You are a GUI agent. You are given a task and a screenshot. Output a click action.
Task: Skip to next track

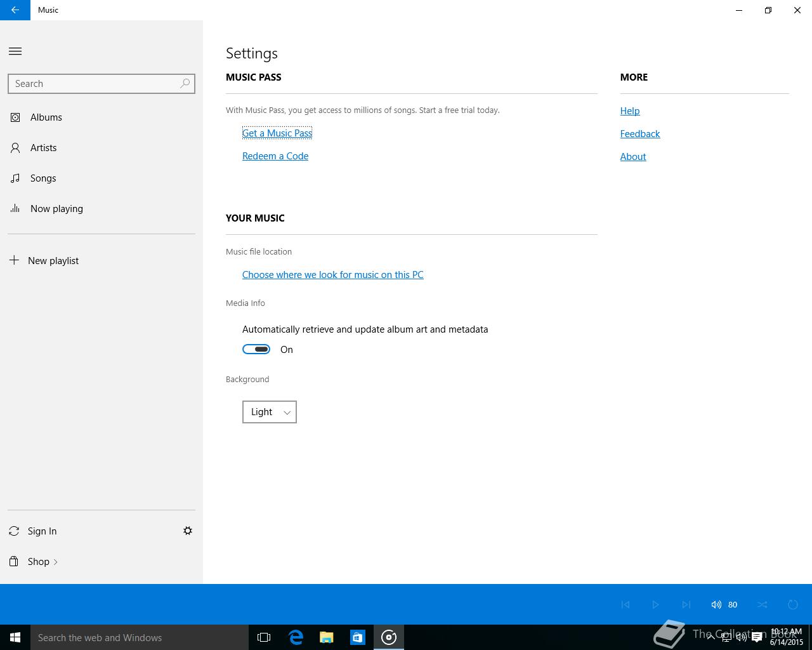point(686,604)
